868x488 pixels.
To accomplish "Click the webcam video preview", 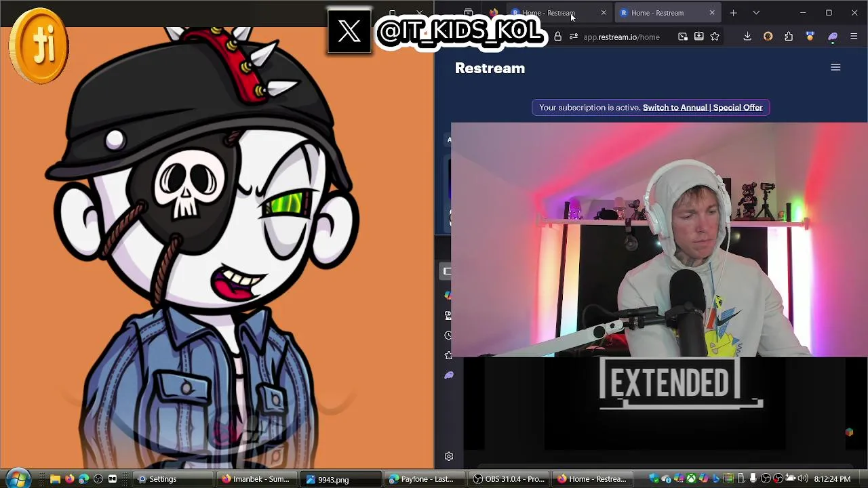I will (x=659, y=240).
